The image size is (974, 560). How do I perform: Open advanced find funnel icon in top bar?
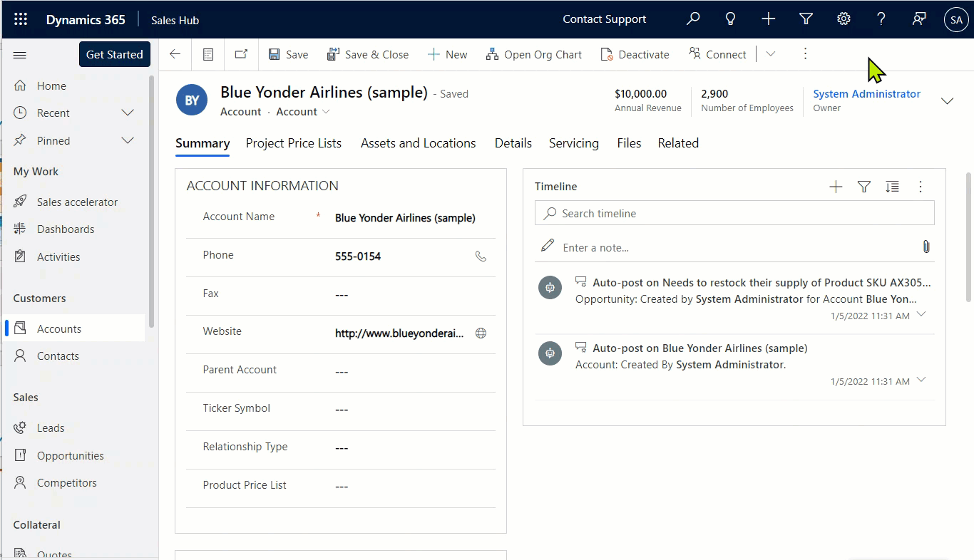click(x=806, y=19)
